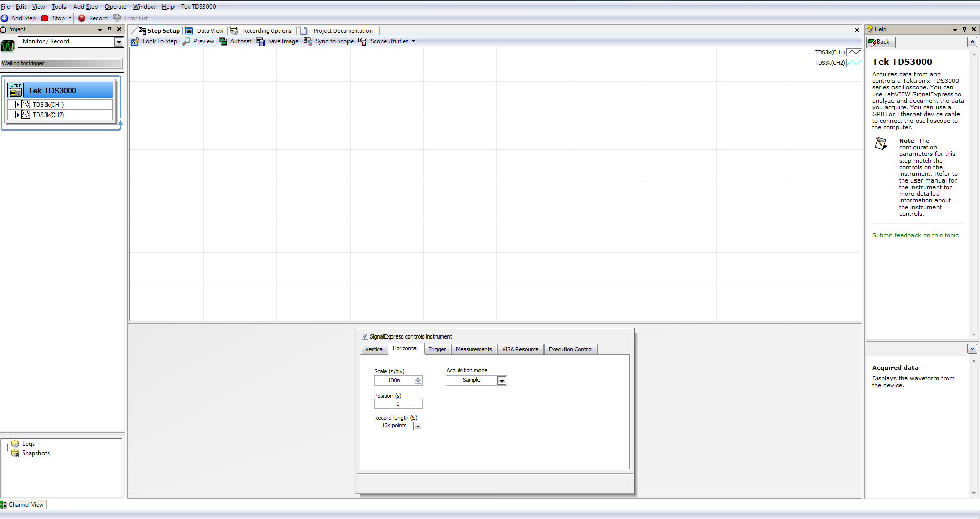Image resolution: width=980 pixels, height=519 pixels.
Task: Expand the TDS3k(CH2) output triangle
Action: (17, 115)
